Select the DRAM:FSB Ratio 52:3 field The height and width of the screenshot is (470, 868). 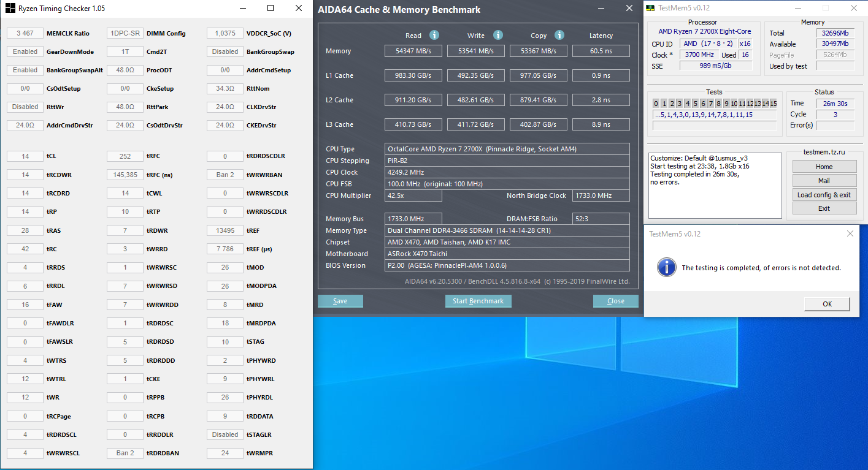tap(601, 219)
